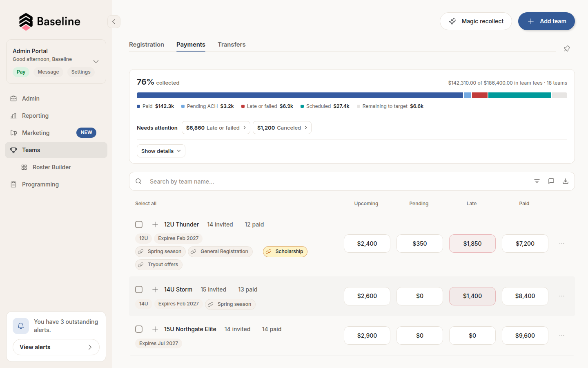The width and height of the screenshot is (588, 368).
Task: Click the Teams trophy icon
Action: point(13,150)
